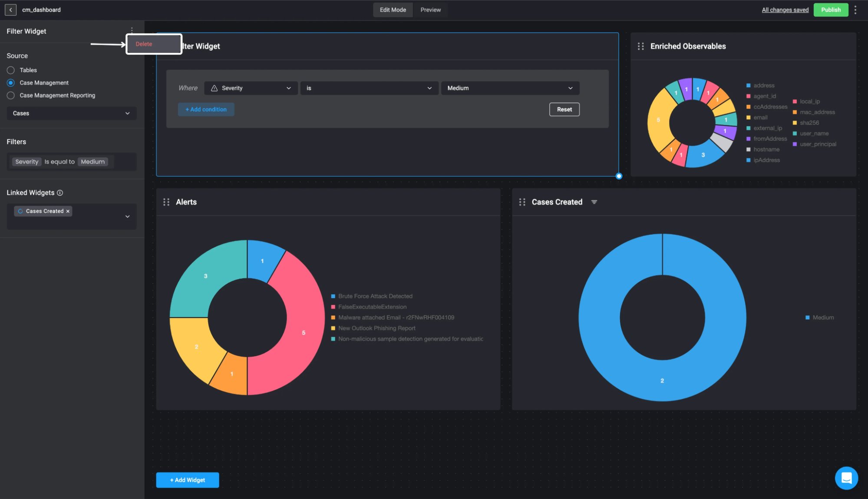Grab the Cases Created drag handle
Viewport: 868px width, 499px height.
pos(522,202)
